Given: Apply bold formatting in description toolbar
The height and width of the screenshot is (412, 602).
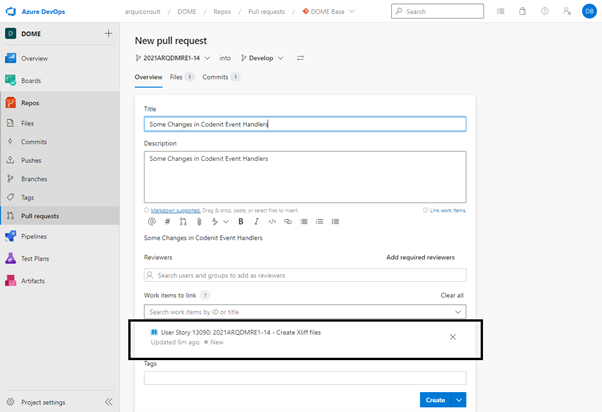Looking at the screenshot, I should click(240, 221).
